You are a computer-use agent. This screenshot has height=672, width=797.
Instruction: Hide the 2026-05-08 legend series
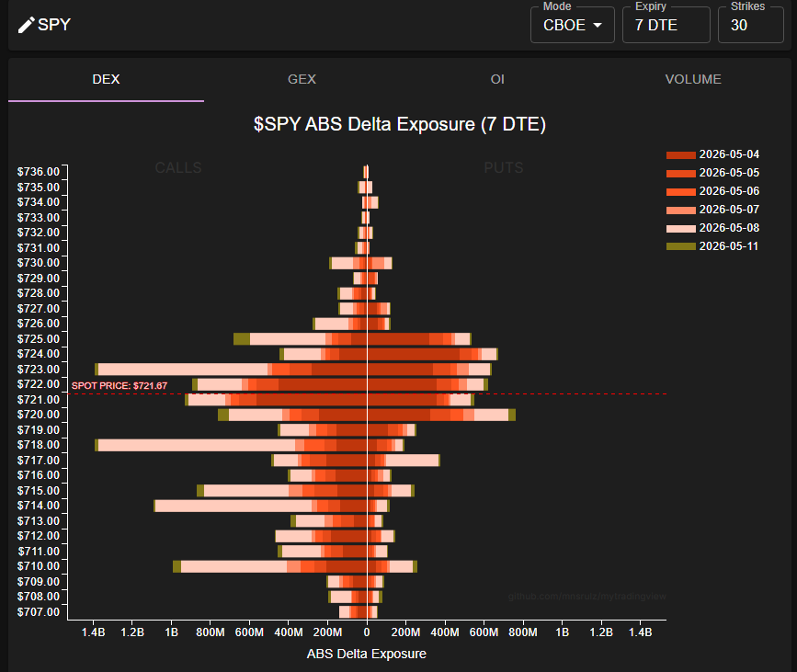(712, 228)
